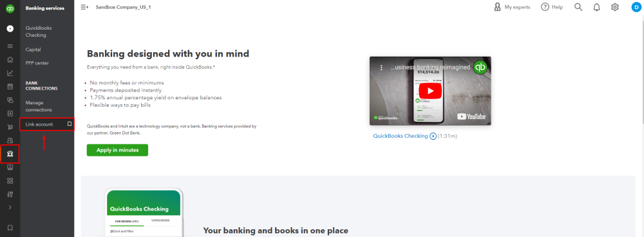Click the play circle beside QuickBooks Checking link
Screen dimensions: 644x237
[x=433, y=136]
